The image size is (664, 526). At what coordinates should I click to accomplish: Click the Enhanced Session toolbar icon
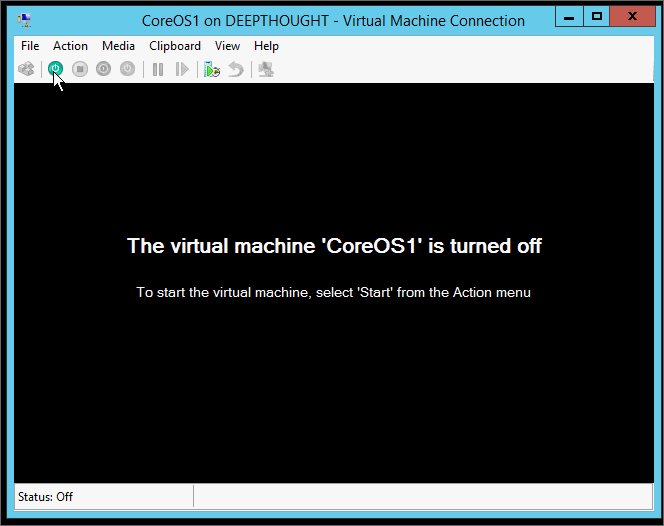(265, 69)
